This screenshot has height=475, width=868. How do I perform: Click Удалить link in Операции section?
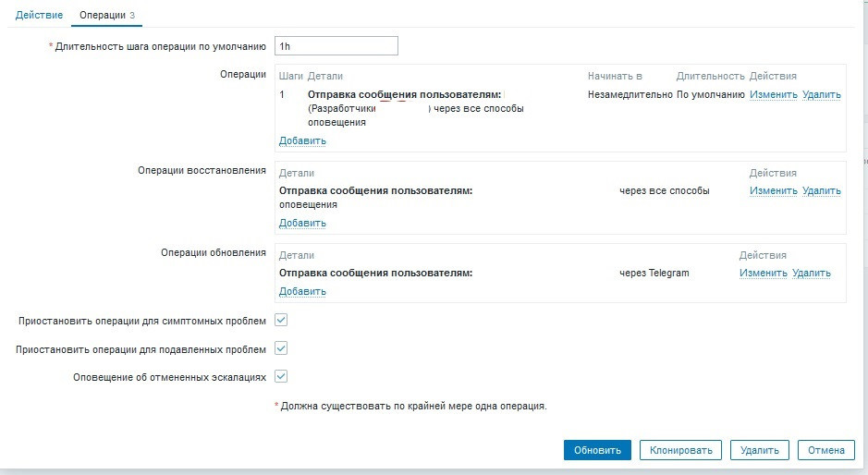coord(821,94)
